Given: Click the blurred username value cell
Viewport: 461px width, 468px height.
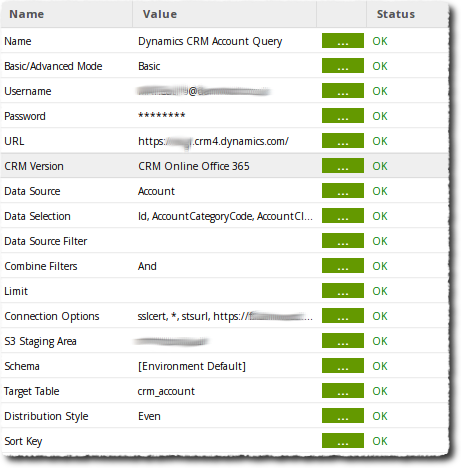Looking at the screenshot, I should coord(203,91).
